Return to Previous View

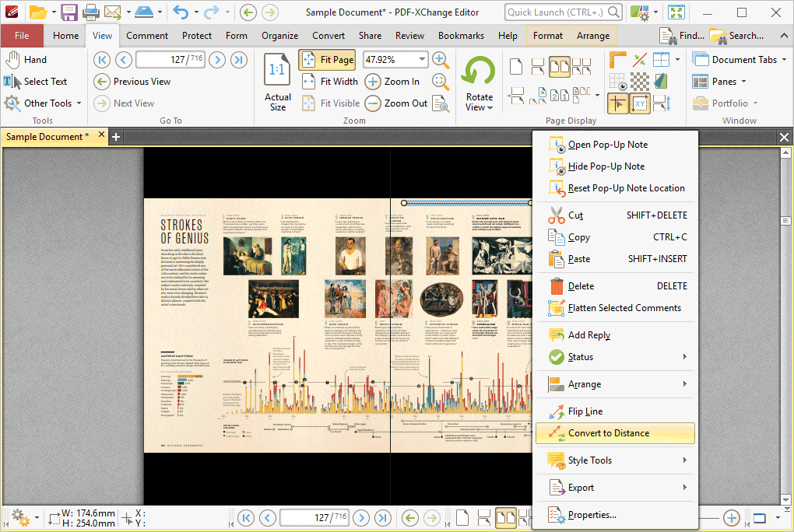[x=132, y=82]
